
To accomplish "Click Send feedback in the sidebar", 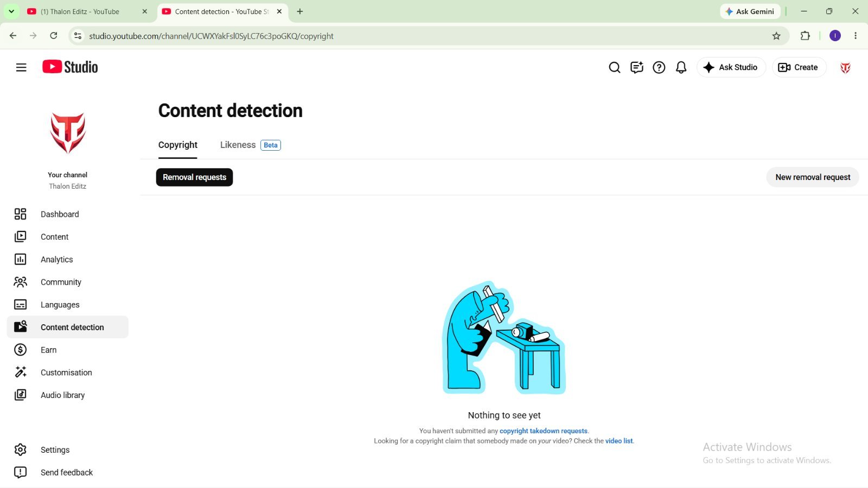I will (68, 472).
